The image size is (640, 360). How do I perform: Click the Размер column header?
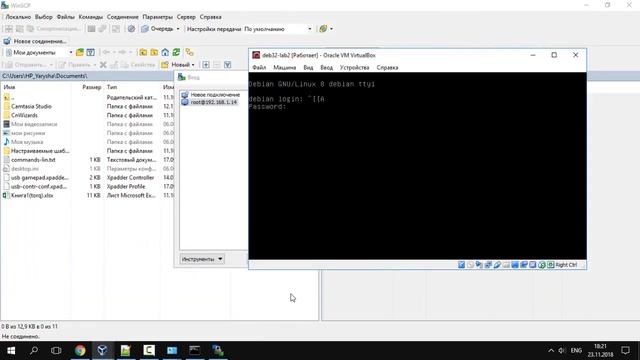click(92, 87)
